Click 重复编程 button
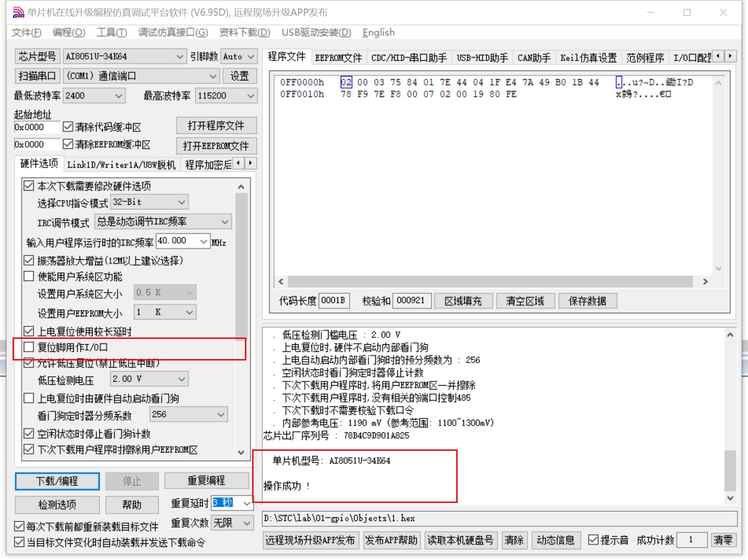The image size is (748, 560). pos(206,480)
